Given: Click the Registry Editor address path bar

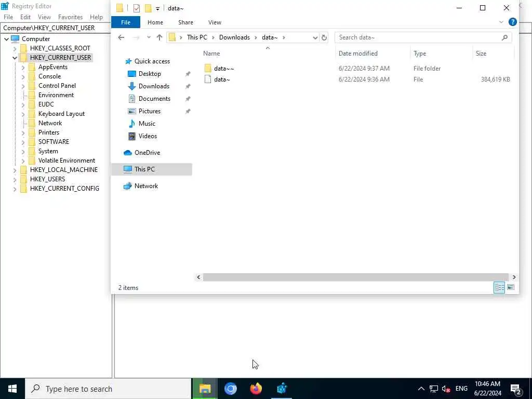Looking at the screenshot, I should [x=56, y=28].
